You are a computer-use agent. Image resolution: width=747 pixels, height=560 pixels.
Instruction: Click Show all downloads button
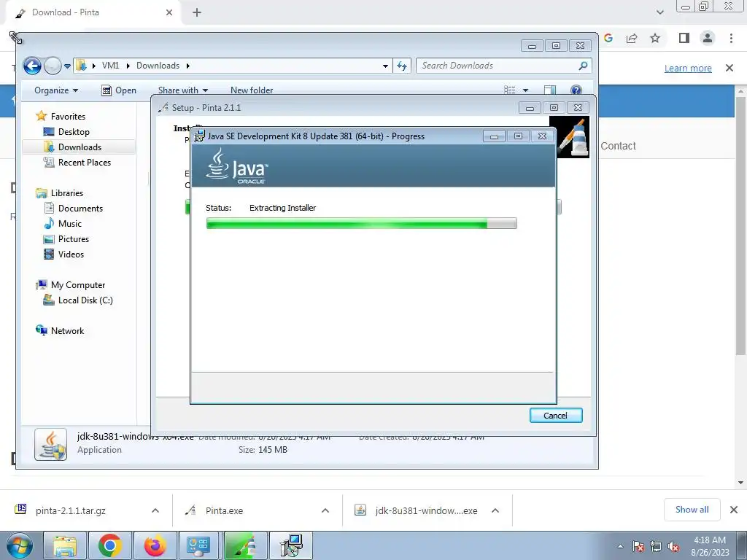[692, 510]
